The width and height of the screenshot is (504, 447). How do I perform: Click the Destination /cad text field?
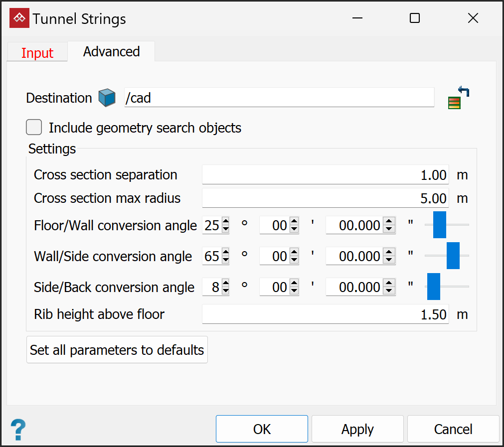tap(279, 98)
